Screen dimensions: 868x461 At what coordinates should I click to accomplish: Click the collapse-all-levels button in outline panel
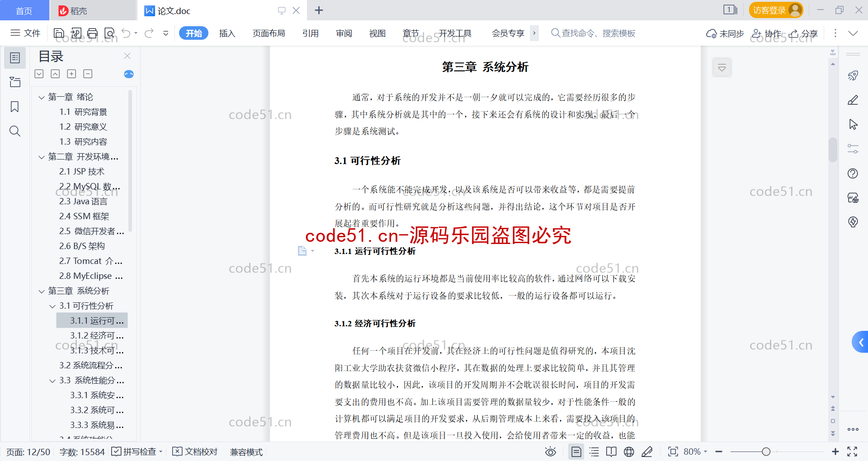(x=55, y=74)
